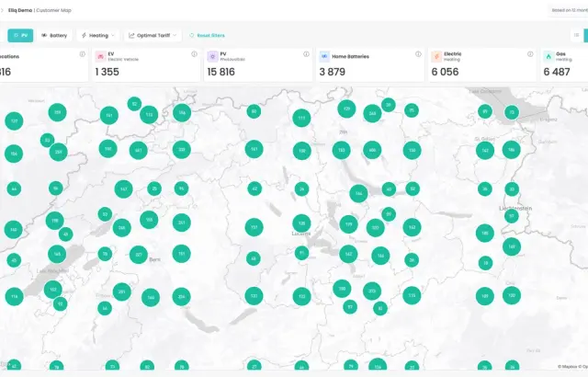Toggle the PV filter button
This screenshot has height=377, width=588.
[20, 35]
